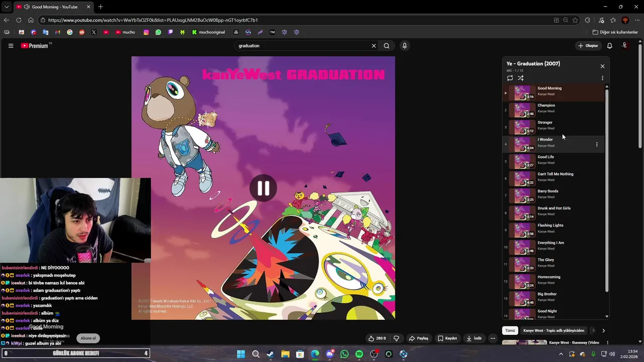Reload the page in browser

[x=19, y=20]
